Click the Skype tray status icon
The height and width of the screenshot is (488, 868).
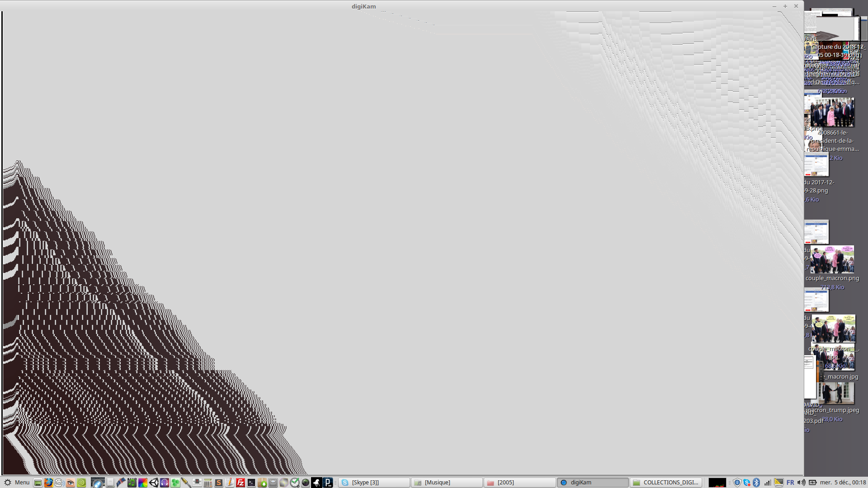tap(747, 483)
